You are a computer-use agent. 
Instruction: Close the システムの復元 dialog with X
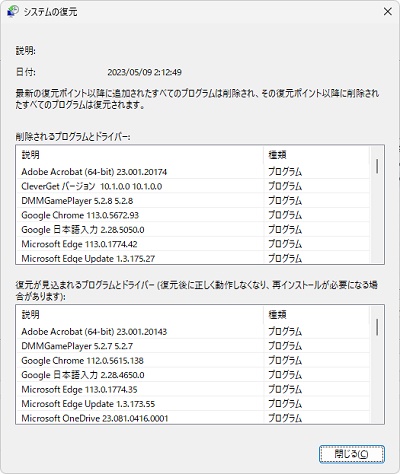tap(388, 12)
